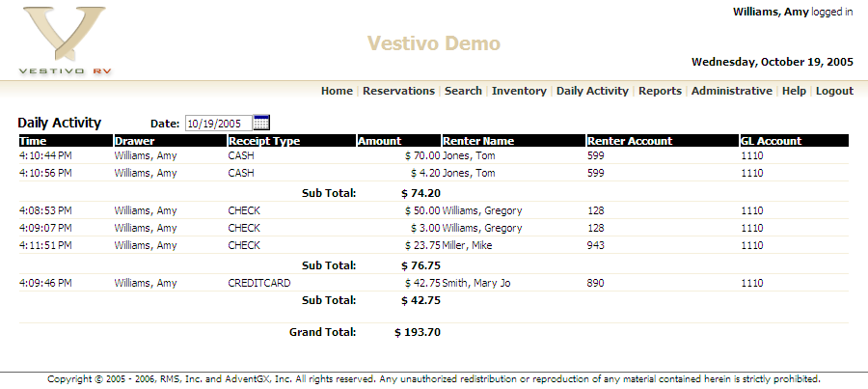Screen dimensions: 868x389
Task: Select the 4:09:07 PM time cell
Action: click(x=45, y=228)
